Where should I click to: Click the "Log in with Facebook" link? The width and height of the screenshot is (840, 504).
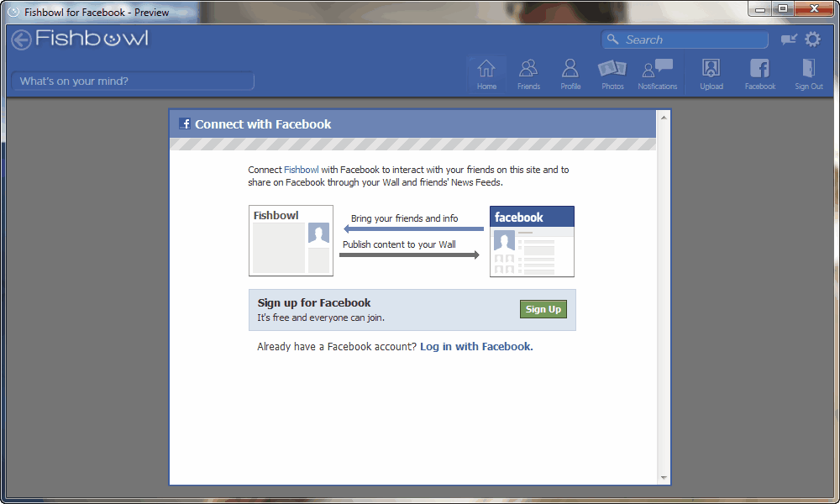[x=476, y=346]
